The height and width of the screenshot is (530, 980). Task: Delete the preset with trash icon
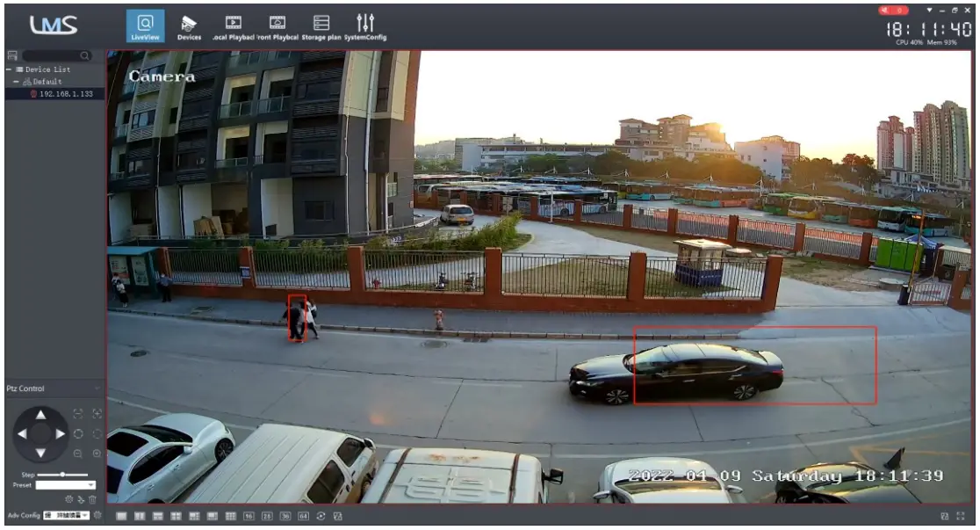coord(92,499)
